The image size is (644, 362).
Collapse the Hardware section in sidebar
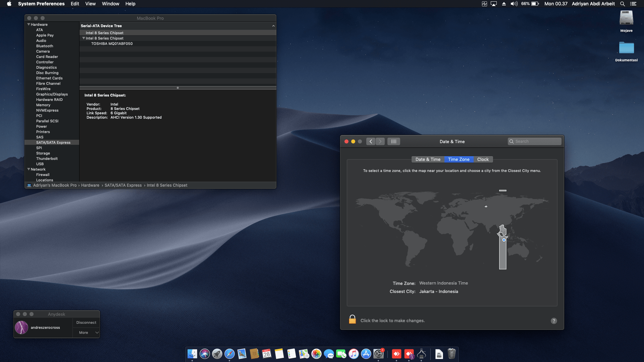pyautogui.click(x=29, y=24)
